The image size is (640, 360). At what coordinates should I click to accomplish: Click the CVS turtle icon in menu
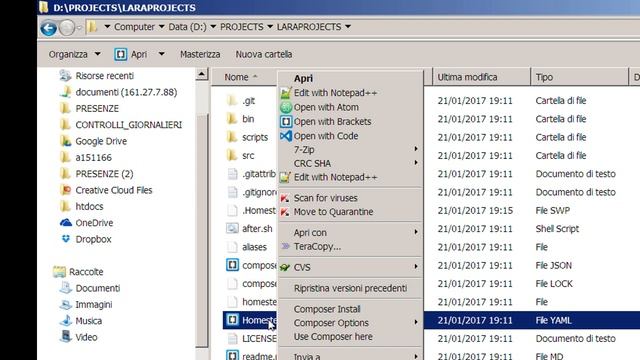(x=285, y=267)
